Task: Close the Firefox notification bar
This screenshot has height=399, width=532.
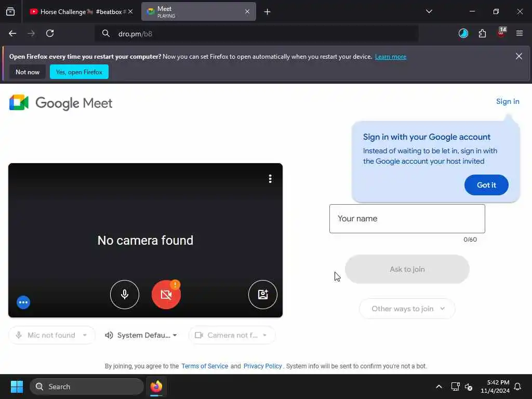Action: point(519,56)
